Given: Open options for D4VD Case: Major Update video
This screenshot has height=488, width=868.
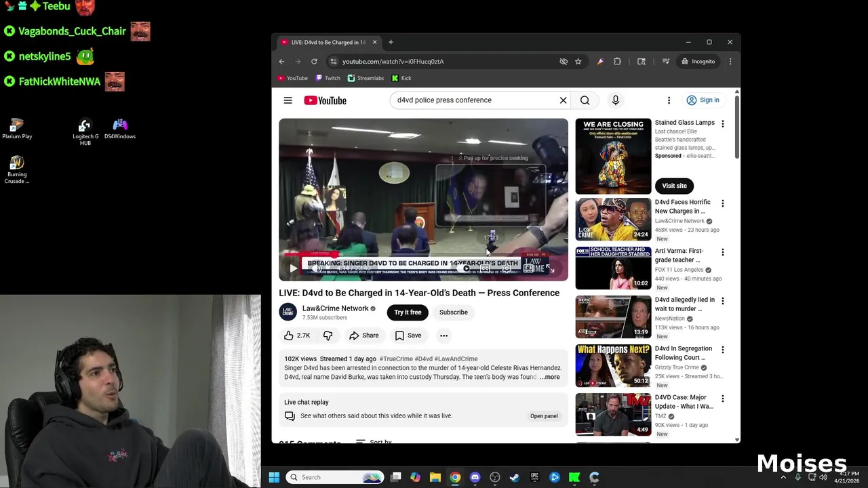Looking at the screenshot, I should click(722, 399).
